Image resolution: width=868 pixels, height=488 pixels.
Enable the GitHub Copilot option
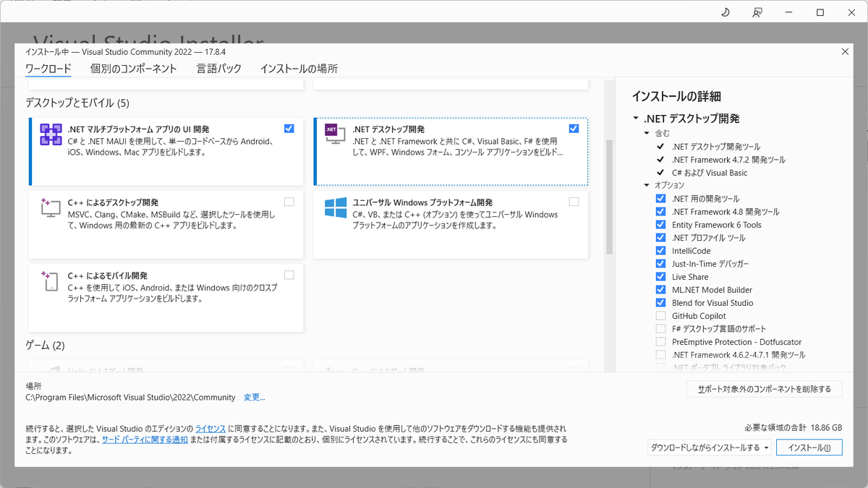(x=660, y=316)
